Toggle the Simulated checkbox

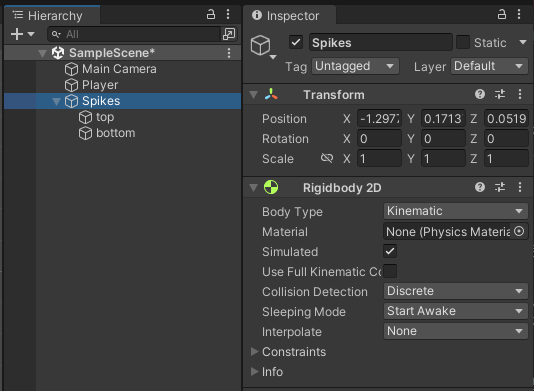(390, 252)
